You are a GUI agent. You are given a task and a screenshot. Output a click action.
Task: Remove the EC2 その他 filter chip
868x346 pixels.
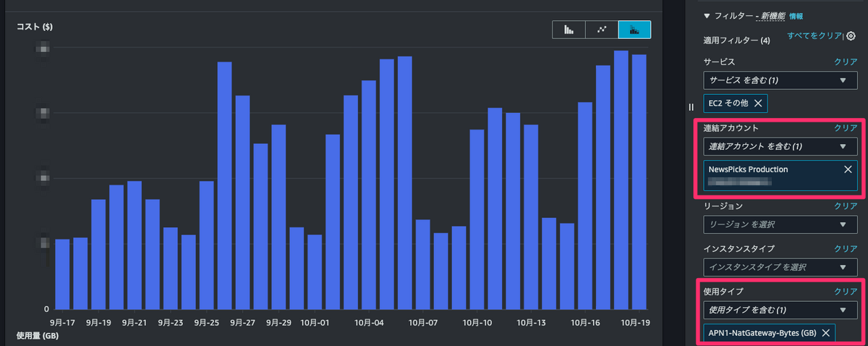click(x=758, y=104)
